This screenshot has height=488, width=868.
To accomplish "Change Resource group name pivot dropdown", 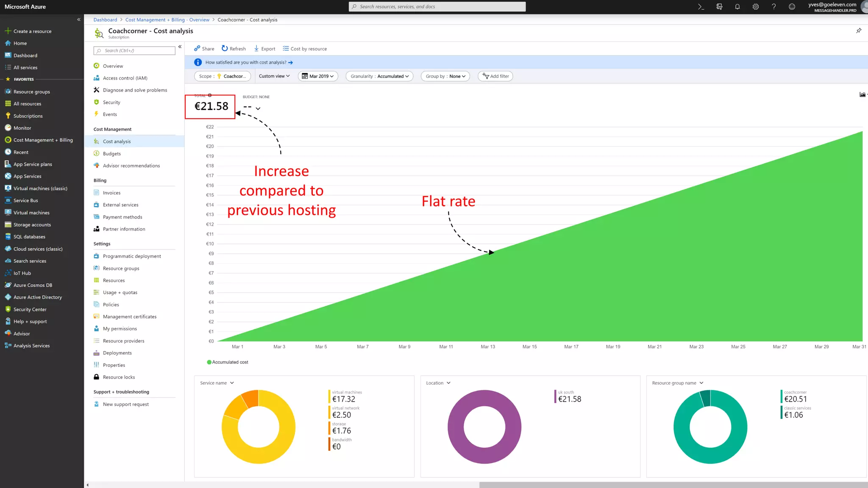I will [678, 383].
